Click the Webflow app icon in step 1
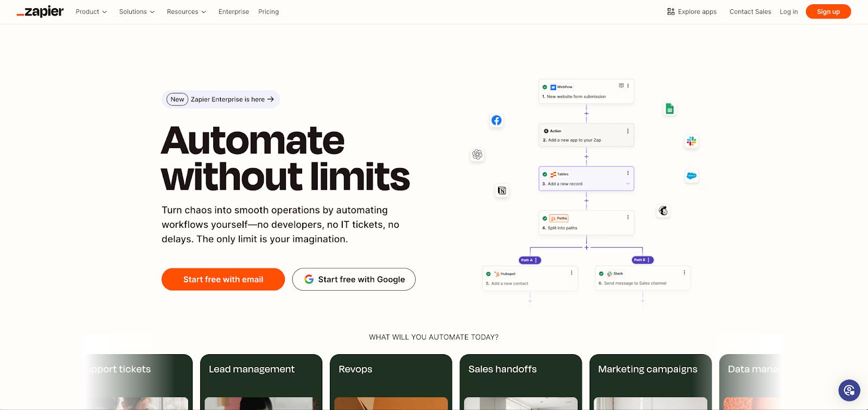868x410 pixels. pos(553,87)
